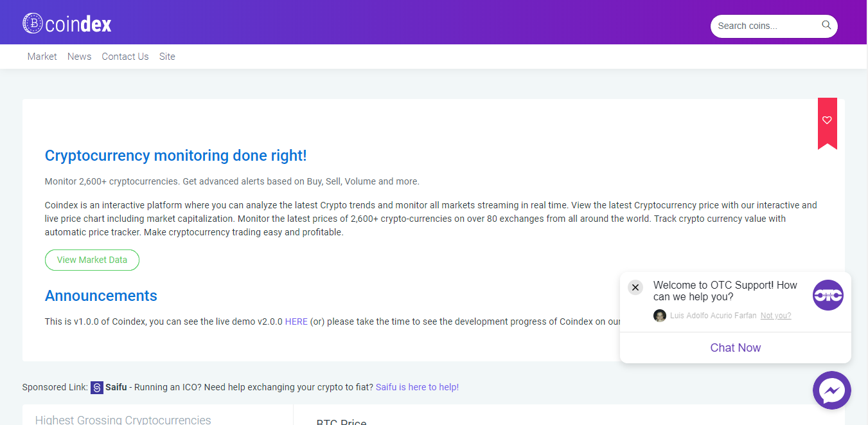
Task: Open the Messenger chat bubble icon
Action: (x=832, y=390)
